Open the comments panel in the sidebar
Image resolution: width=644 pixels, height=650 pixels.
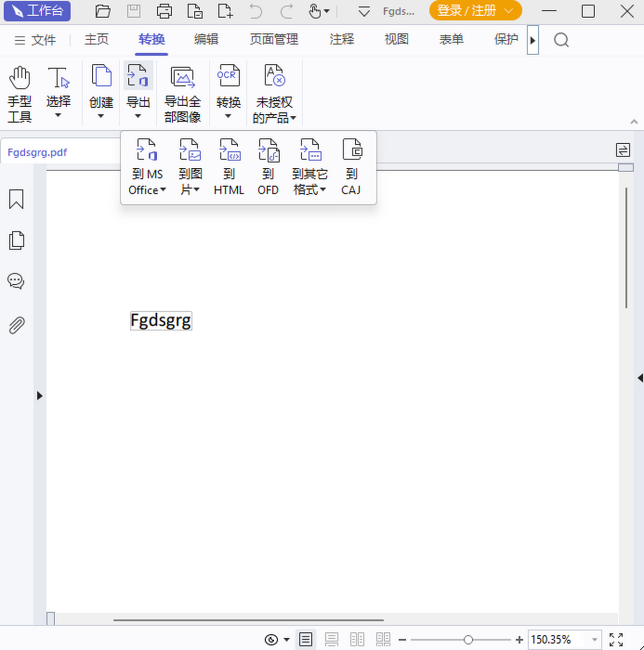(x=16, y=280)
